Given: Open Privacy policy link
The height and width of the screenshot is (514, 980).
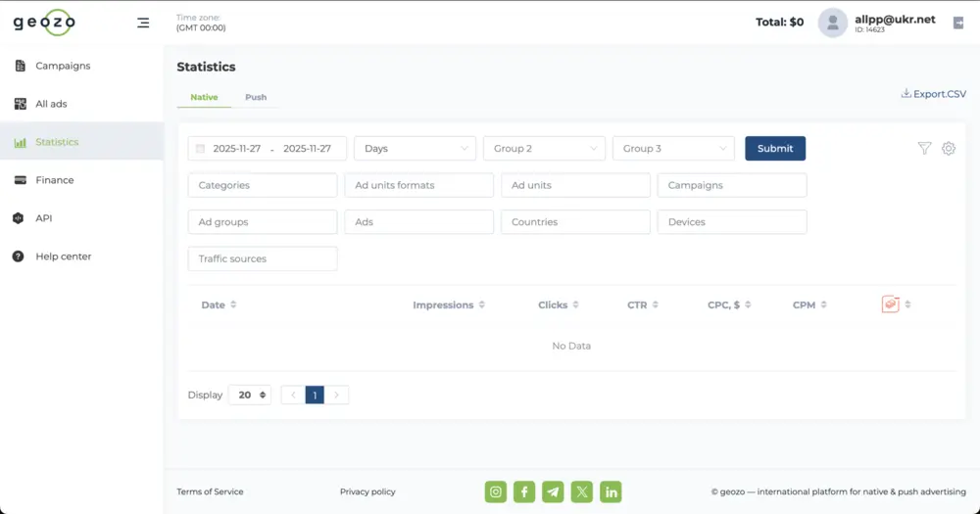Looking at the screenshot, I should click(367, 492).
